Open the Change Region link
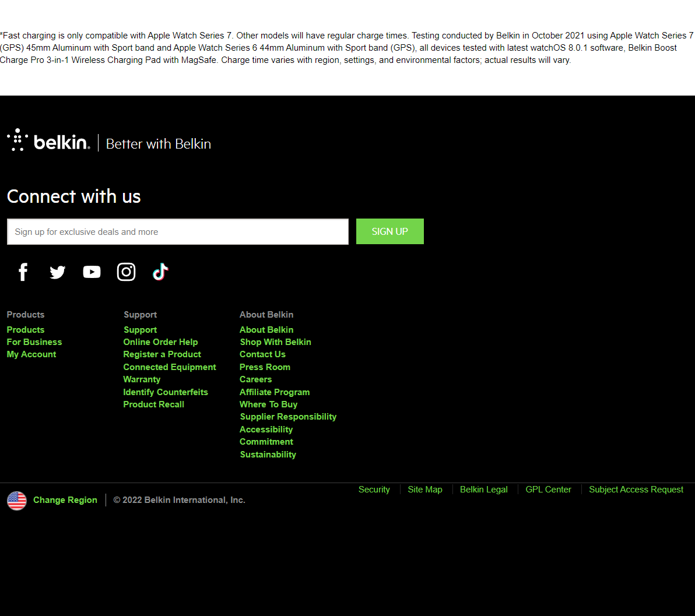Screen dimensions: 695x616 (x=65, y=500)
